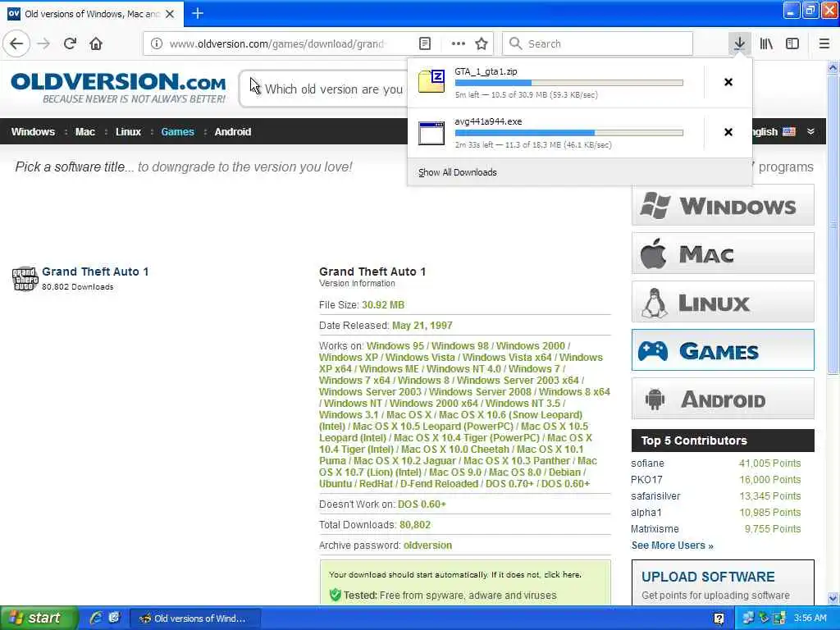Select the Windows nav menu item
Viewport: 840px width, 630px height.
tap(33, 132)
